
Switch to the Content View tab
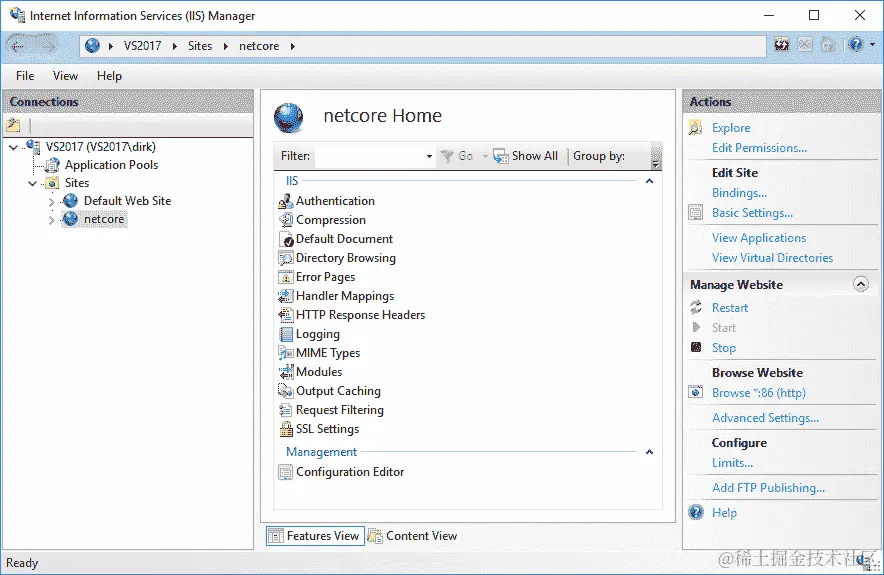[x=413, y=536]
